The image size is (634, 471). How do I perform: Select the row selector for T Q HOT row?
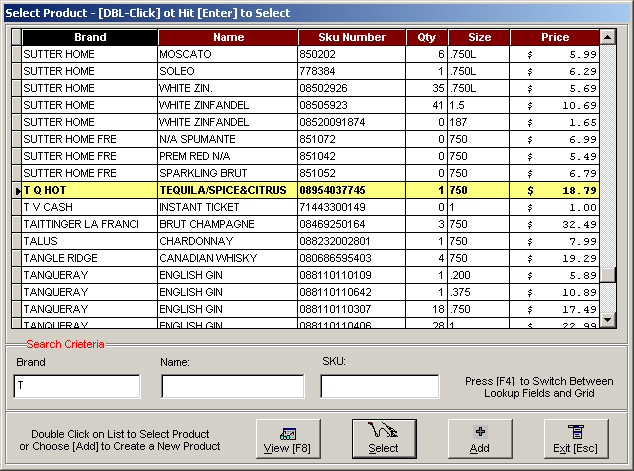[x=16, y=190]
